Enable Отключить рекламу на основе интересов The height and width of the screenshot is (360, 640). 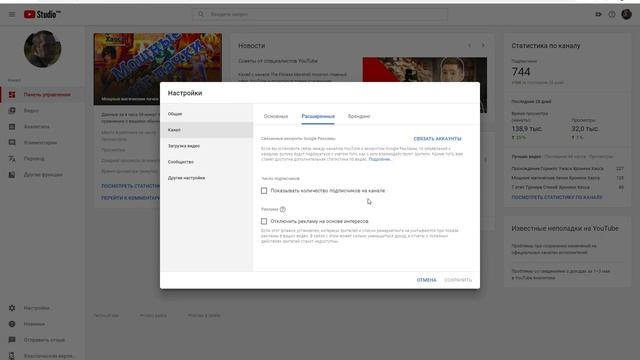click(264, 221)
